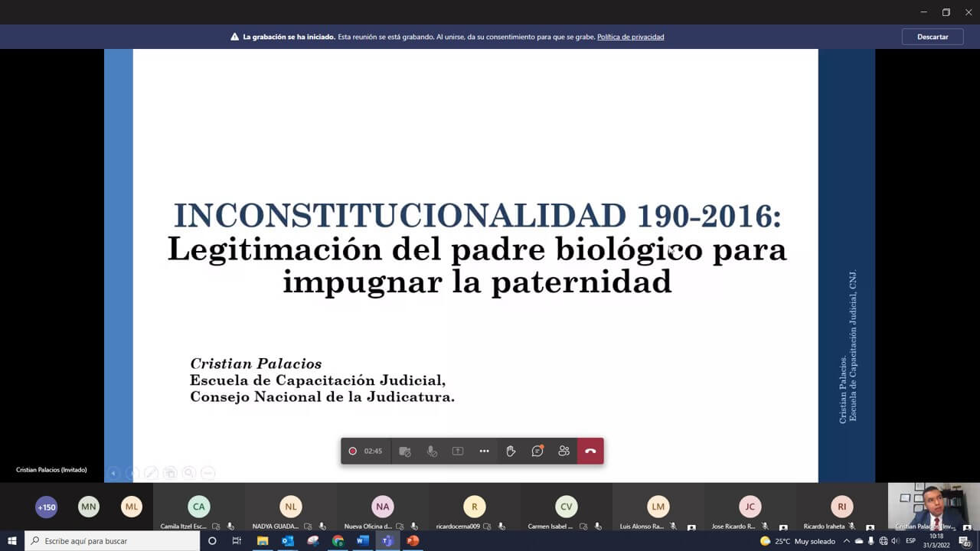Open weather widget 25°C Muy soleado
The width and height of the screenshot is (980, 551).
coord(798,541)
